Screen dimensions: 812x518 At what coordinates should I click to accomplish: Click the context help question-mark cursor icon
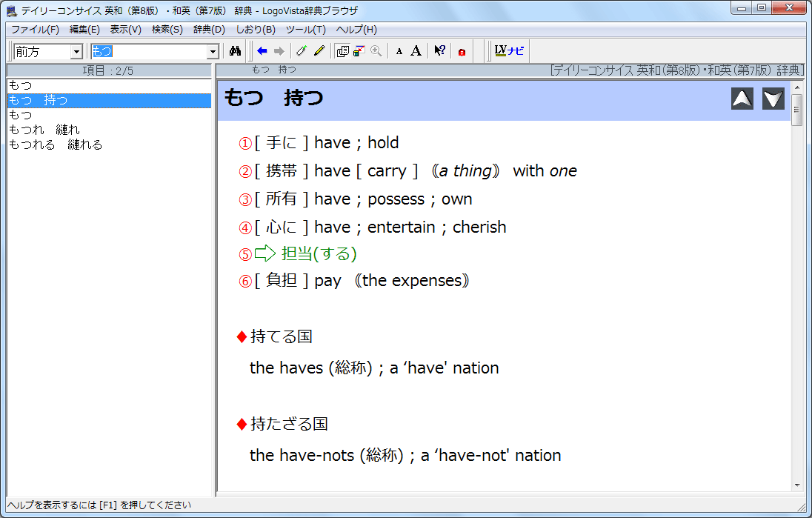(x=439, y=51)
